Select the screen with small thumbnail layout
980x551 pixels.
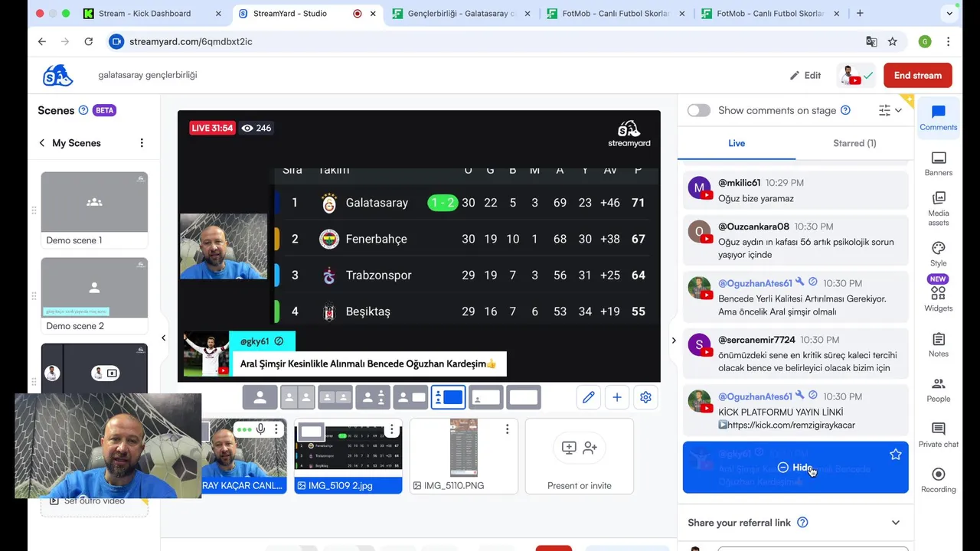pos(485,397)
